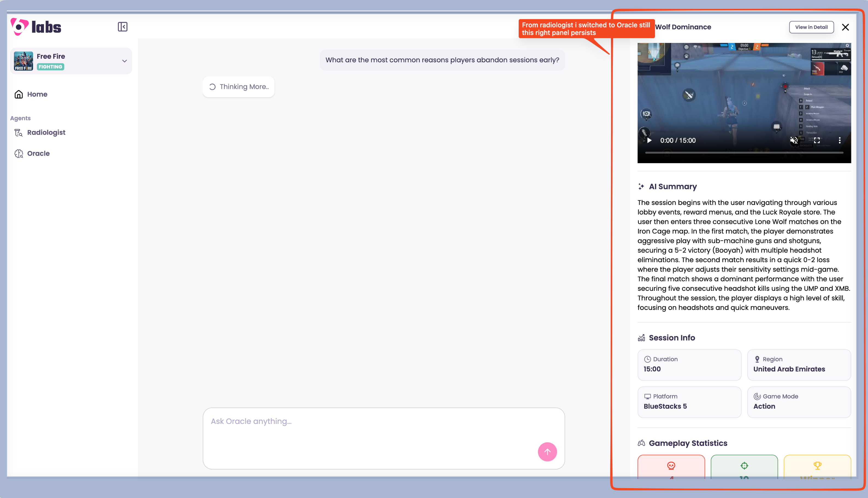The height and width of the screenshot is (498, 868).
Task: Click the user question message bubble
Action: 442,60
